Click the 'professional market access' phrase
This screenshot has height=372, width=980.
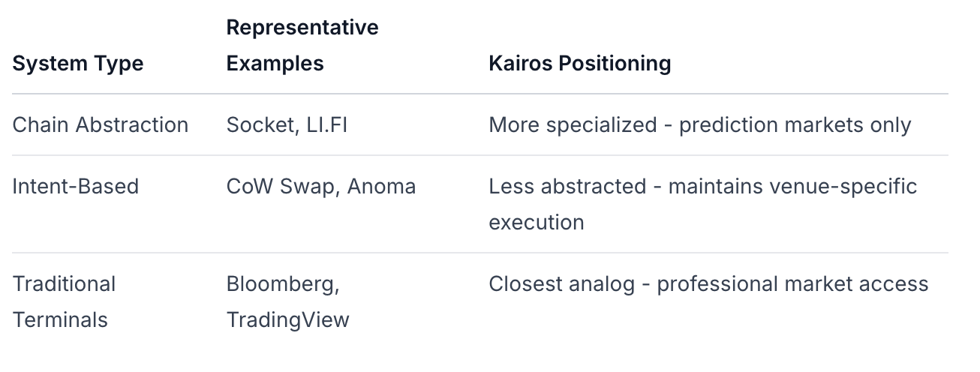pyautogui.click(x=792, y=284)
